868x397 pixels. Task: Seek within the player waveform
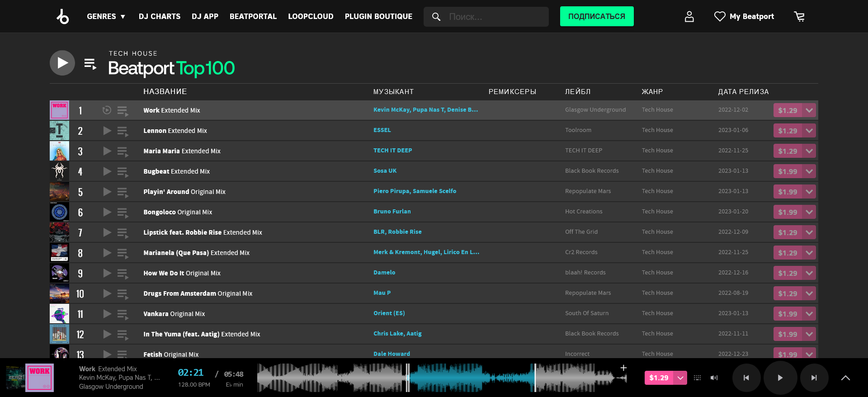coord(442,378)
